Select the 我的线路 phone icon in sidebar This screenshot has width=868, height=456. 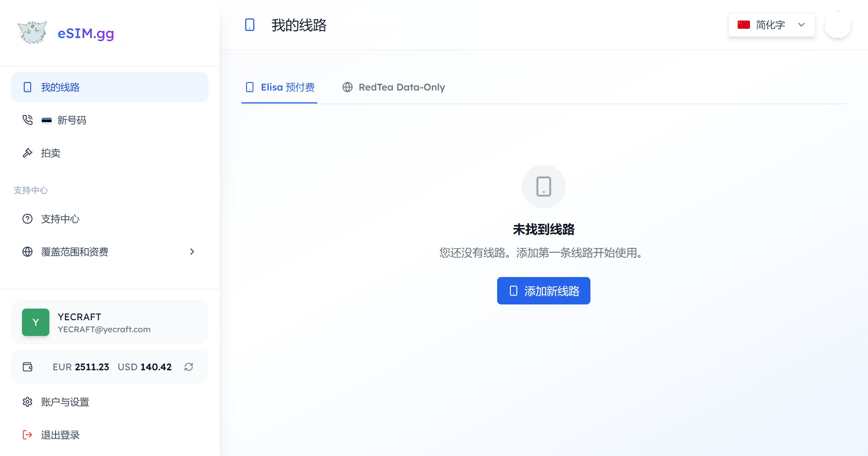pos(27,87)
